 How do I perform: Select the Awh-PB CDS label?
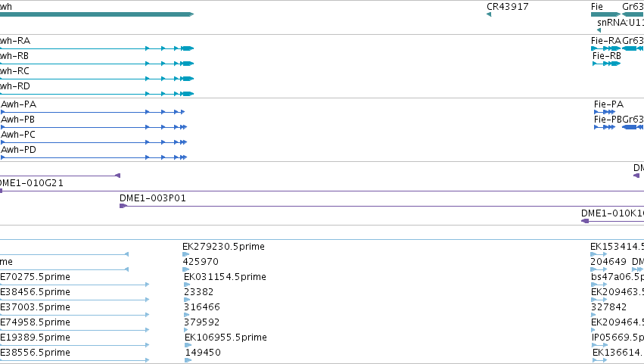[x=17, y=120]
